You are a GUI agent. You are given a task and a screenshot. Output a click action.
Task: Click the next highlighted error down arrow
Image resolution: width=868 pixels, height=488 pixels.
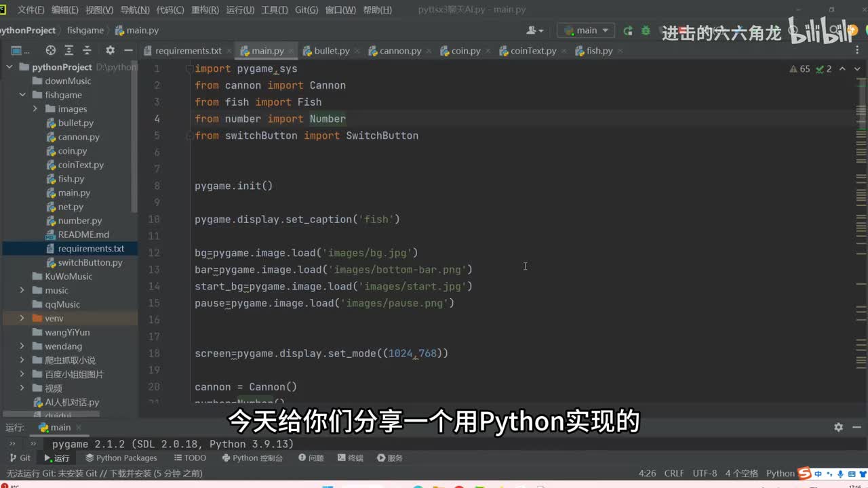point(856,69)
